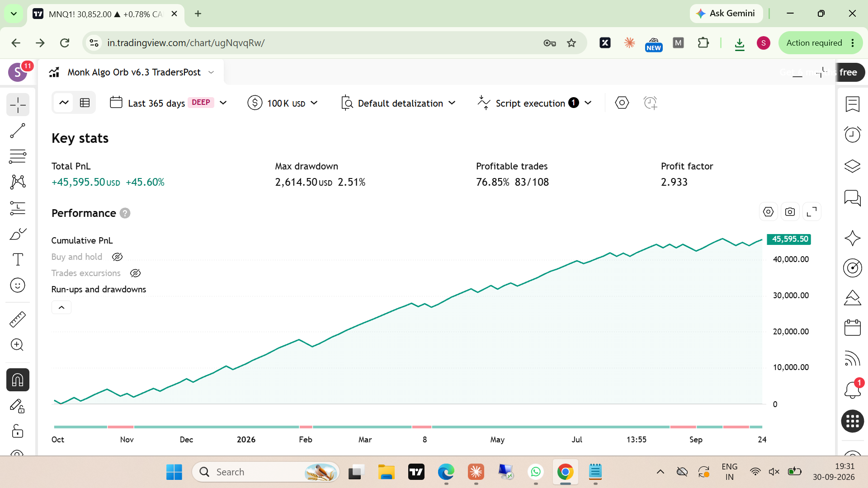Toggle lock all drawings
The height and width of the screenshot is (488, 868).
18,432
